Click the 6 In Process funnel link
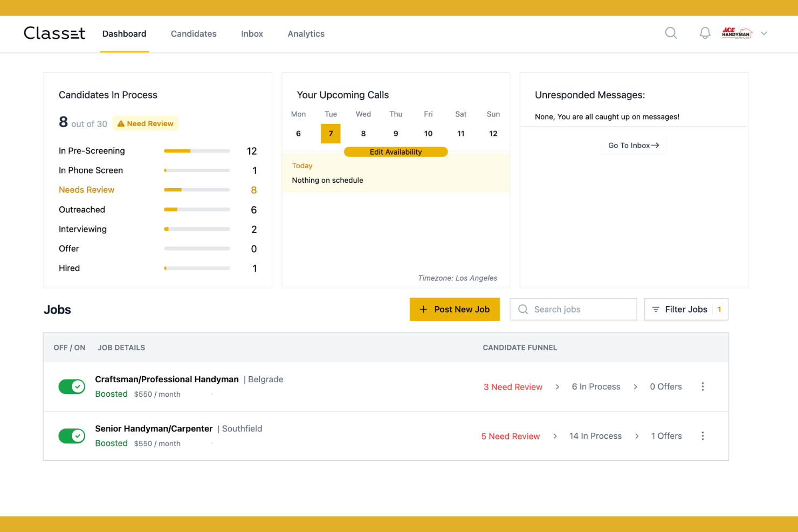Viewport: 798px width, 532px height. (596, 386)
